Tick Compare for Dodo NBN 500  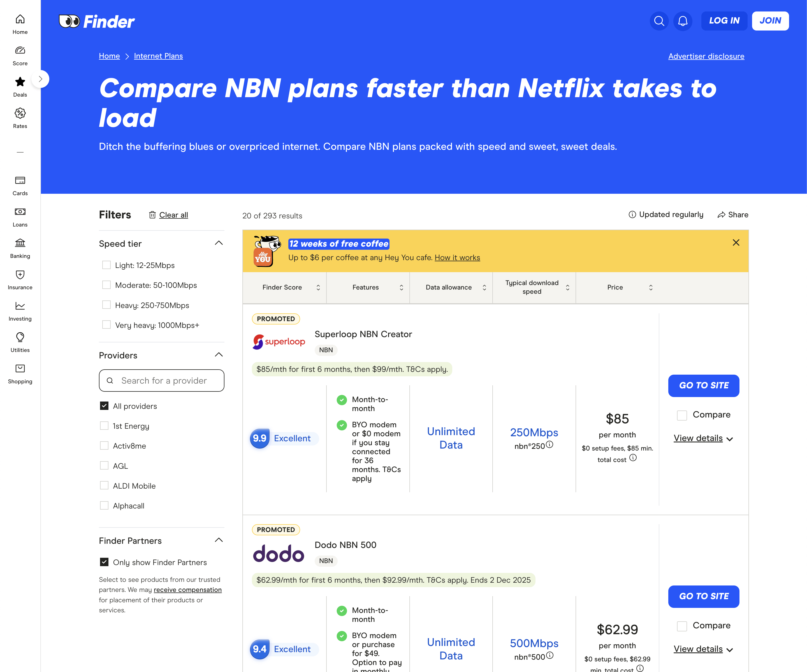[682, 626]
